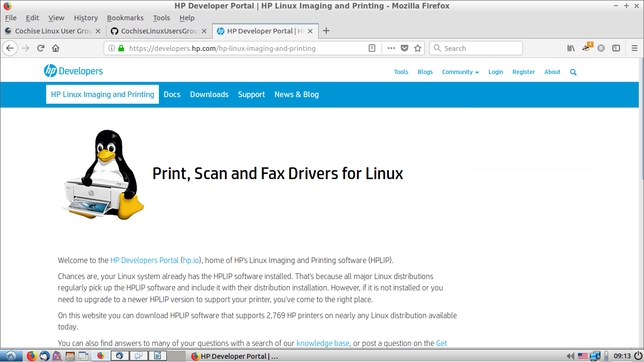Show site information for developers.hp.com

[112, 48]
